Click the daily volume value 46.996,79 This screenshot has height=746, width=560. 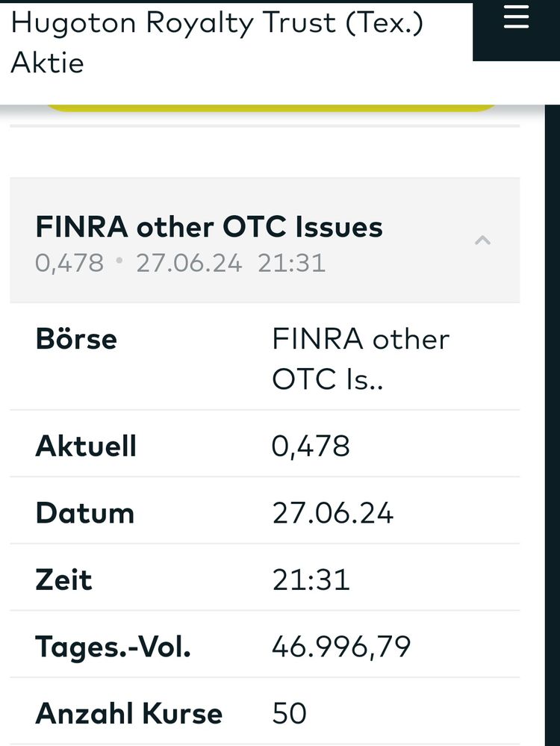click(341, 647)
